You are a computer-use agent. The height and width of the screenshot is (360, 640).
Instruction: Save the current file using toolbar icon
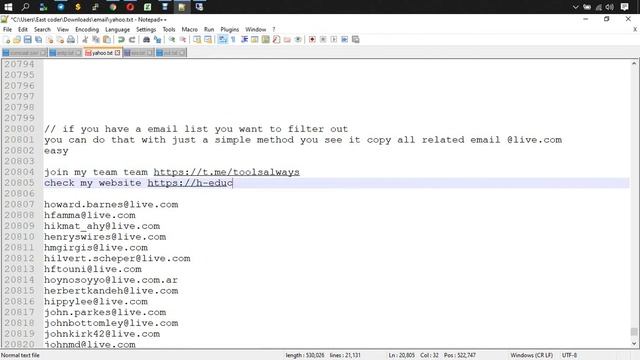[x=27, y=40]
